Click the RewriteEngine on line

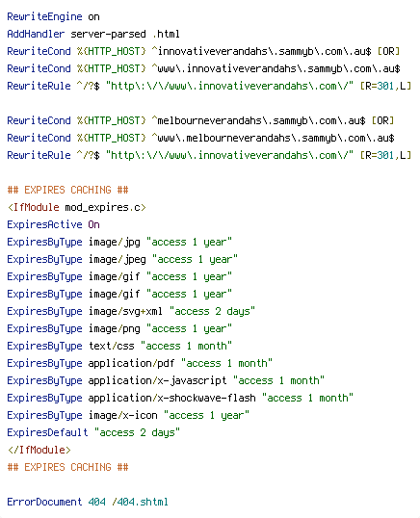[x=53, y=16]
